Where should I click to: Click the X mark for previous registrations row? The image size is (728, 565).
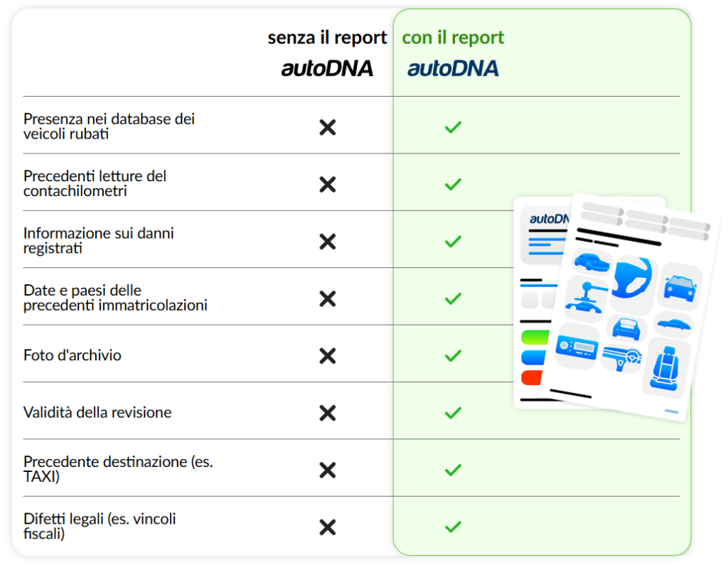click(327, 298)
